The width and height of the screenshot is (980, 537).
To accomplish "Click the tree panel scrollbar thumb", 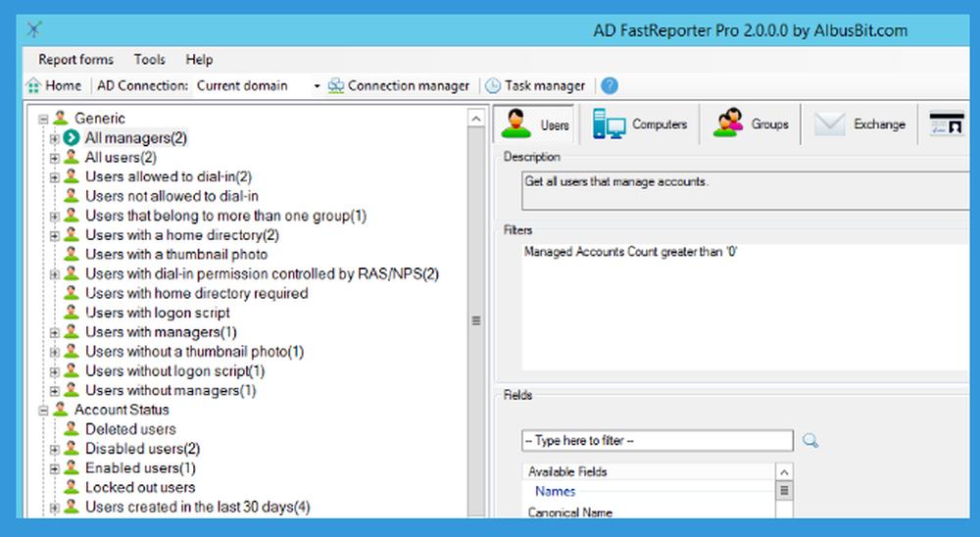I will pos(476,320).
